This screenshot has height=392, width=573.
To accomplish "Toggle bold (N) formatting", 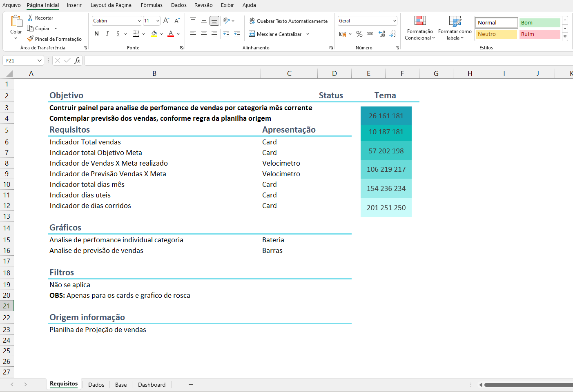I will [x=96, y=34].
